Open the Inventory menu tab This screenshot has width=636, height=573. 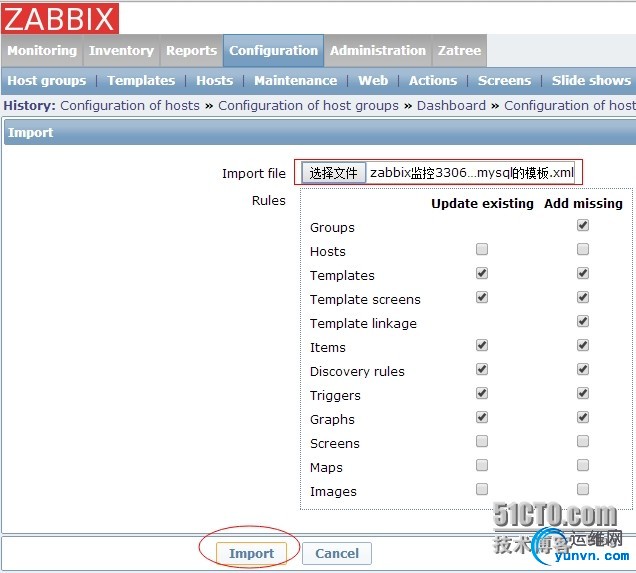pos(121,51)
